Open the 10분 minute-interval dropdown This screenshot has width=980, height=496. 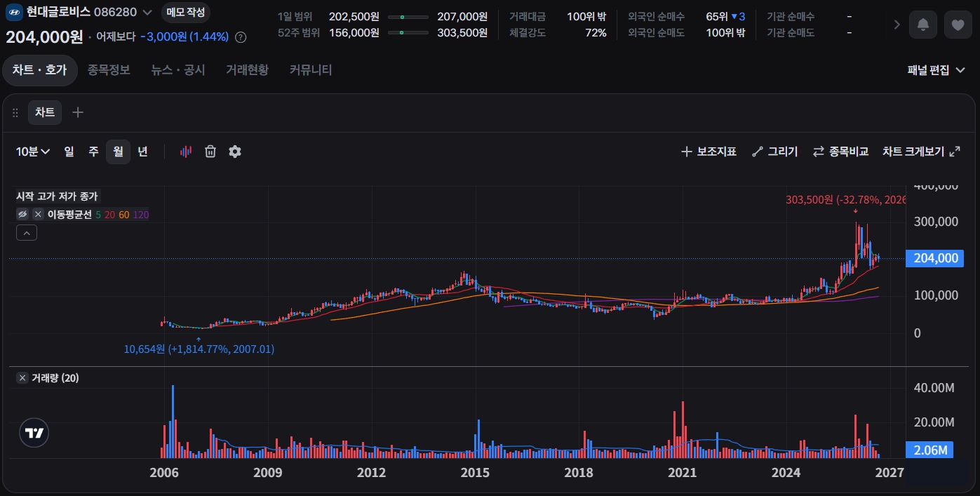[x=33, y=152]
